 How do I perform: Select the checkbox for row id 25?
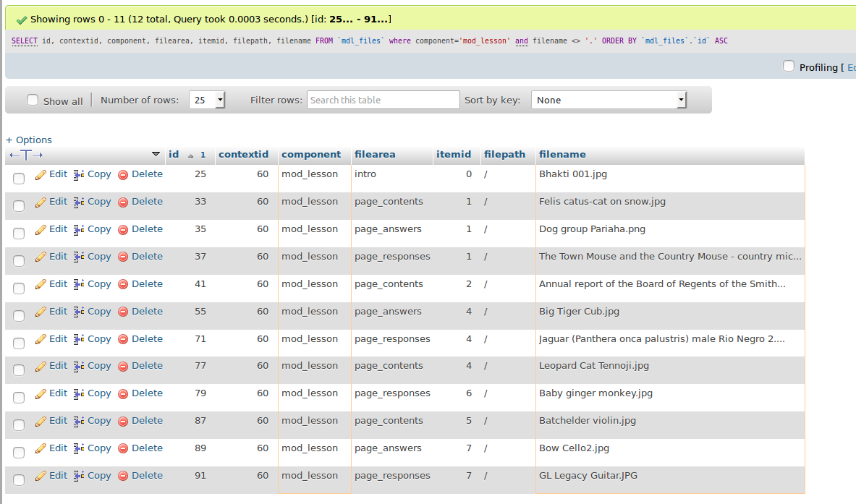pyautogui.click(x=19, y=179)
